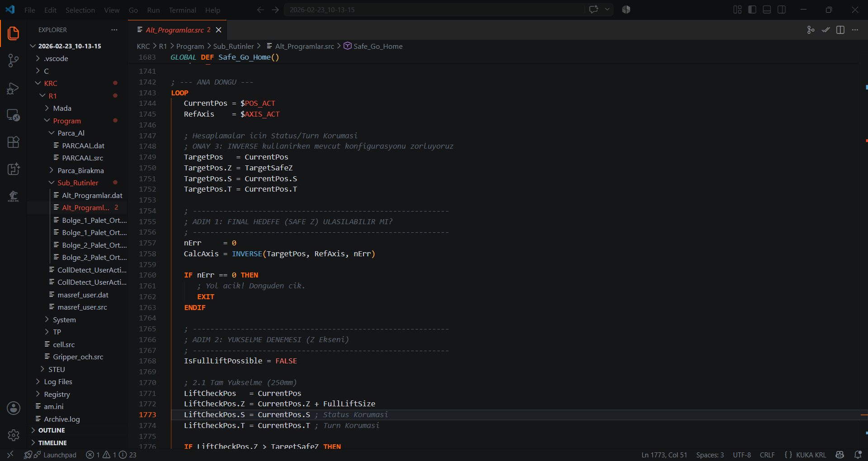The height and width of the screenshot is (461, 868).
Task: Open the Help menu
Action: (x=212, y=10)
